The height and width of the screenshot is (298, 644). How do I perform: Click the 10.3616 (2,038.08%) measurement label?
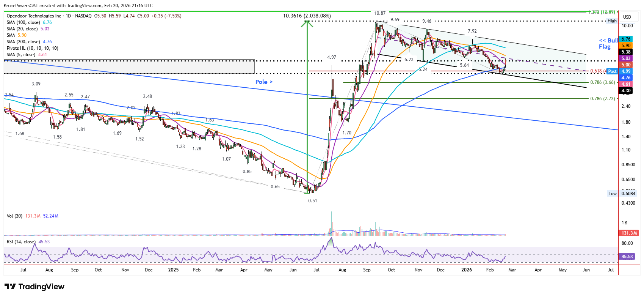(307, 16)
